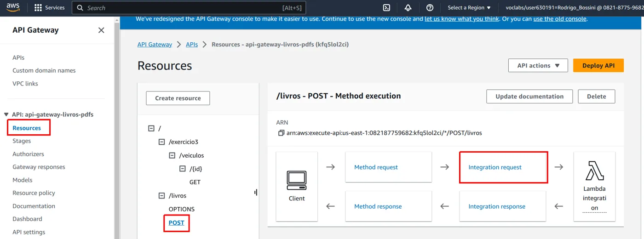Select the OPTIONS method under /livros
The height and width of the screenshot is (239, 644).
182,209
